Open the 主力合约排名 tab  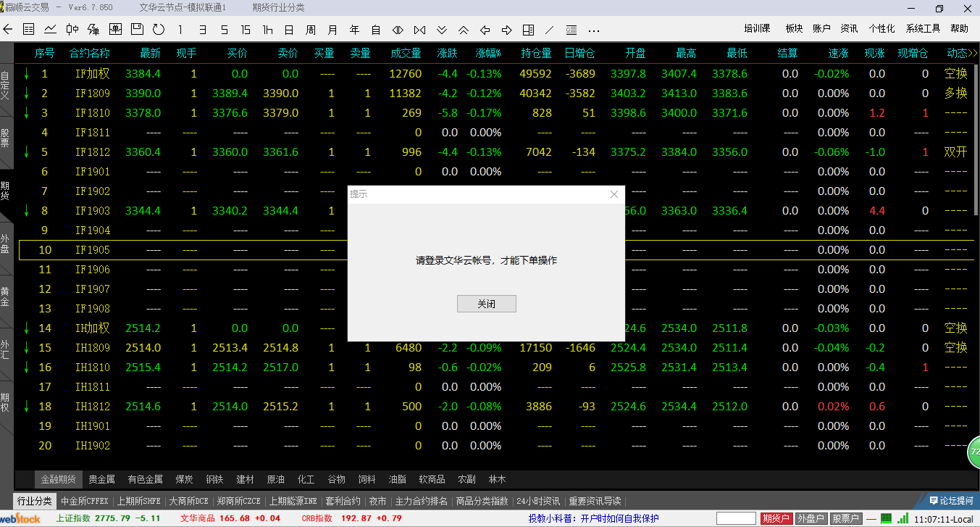pyautogui.click(x=422, y=501)
